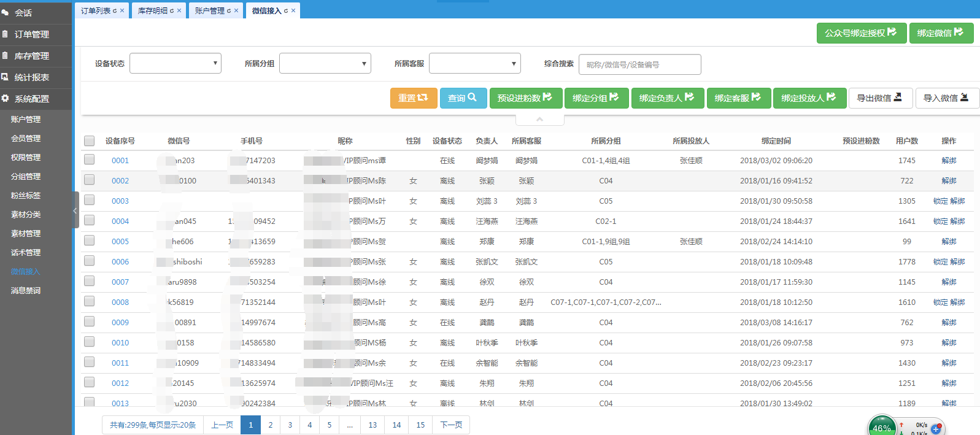The height and width of the screenshot is (435, 980).
Task: Go to page 15 in pagination
Action: click(420, 425)
